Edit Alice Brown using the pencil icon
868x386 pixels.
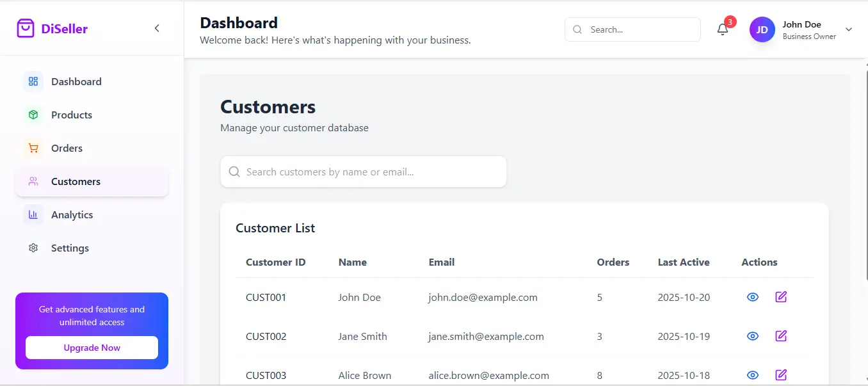click(x=781, y=375)
